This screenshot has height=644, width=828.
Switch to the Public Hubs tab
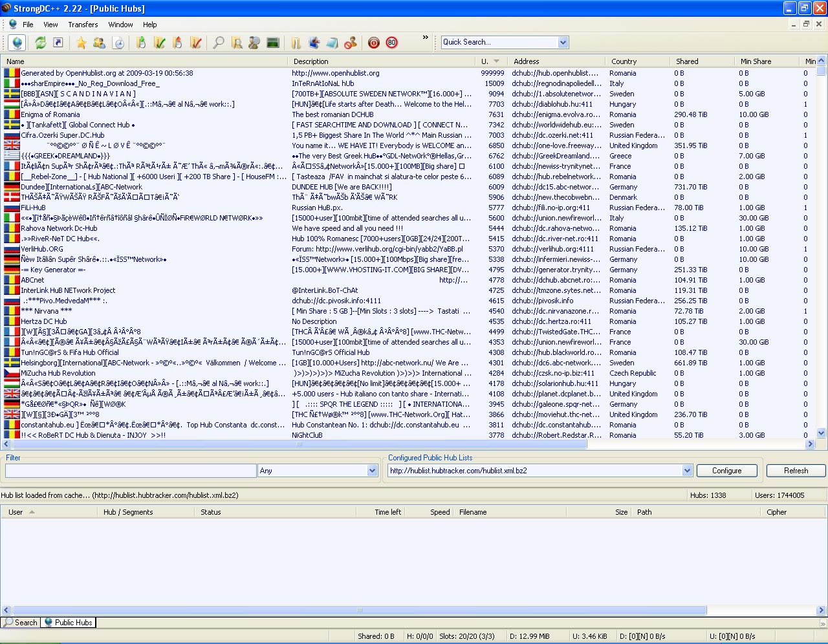coord(68,623)
